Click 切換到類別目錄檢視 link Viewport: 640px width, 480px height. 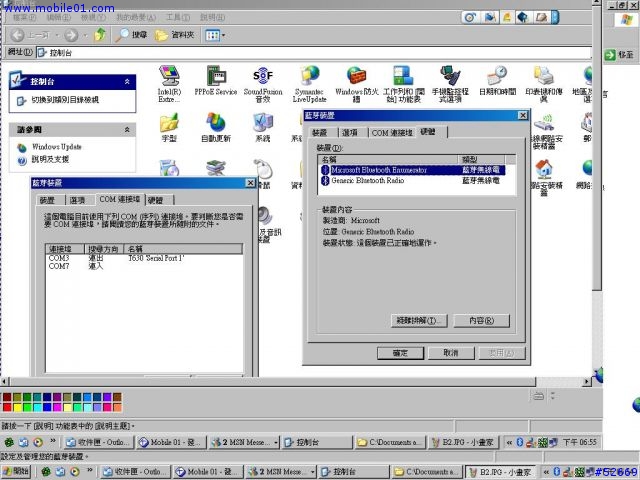point(65,100)
